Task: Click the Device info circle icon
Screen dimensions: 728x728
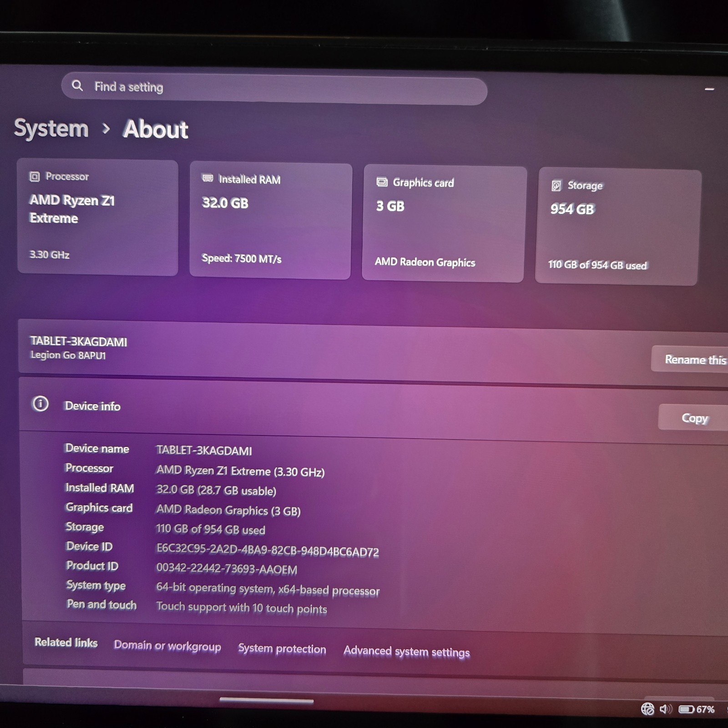Action: point(40,404)
